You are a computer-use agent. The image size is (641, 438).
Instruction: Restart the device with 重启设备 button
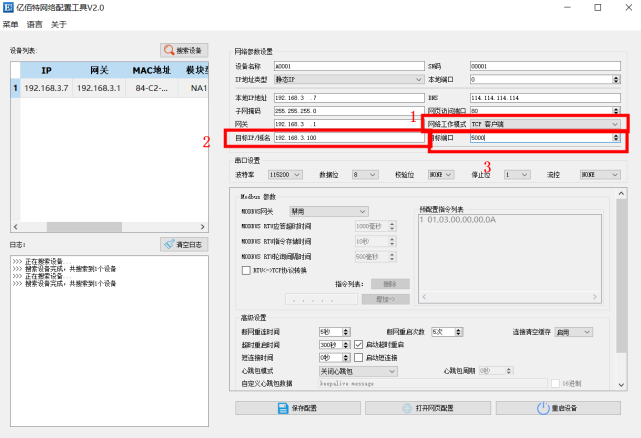click(558, 408)
